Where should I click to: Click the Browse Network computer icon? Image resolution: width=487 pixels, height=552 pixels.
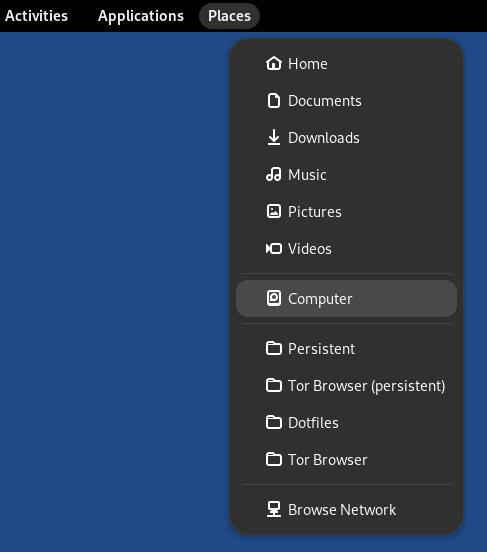274,509
